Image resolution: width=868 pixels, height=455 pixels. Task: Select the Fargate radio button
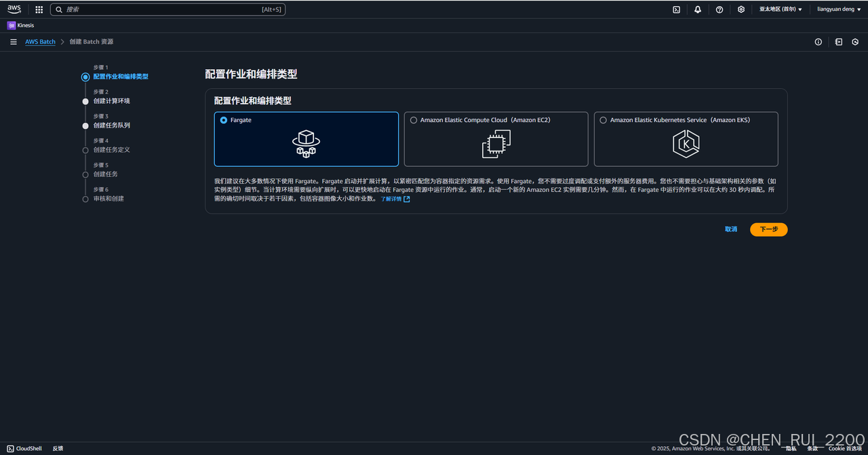[224, 120]
